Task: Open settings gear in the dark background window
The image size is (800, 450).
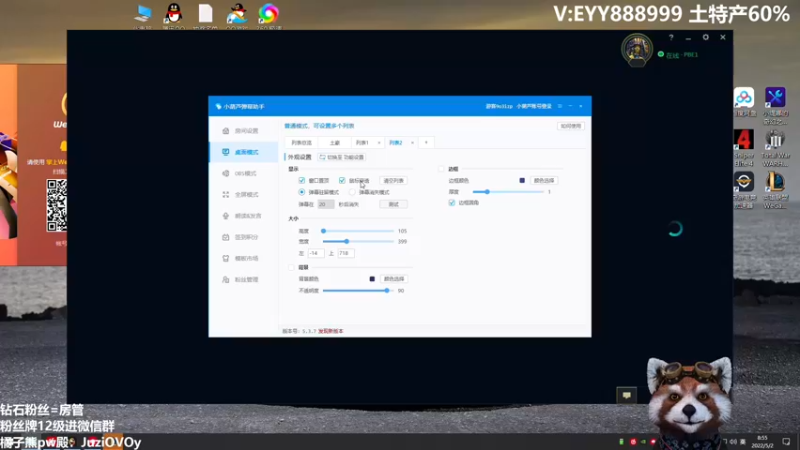Action: pos(706,37)
